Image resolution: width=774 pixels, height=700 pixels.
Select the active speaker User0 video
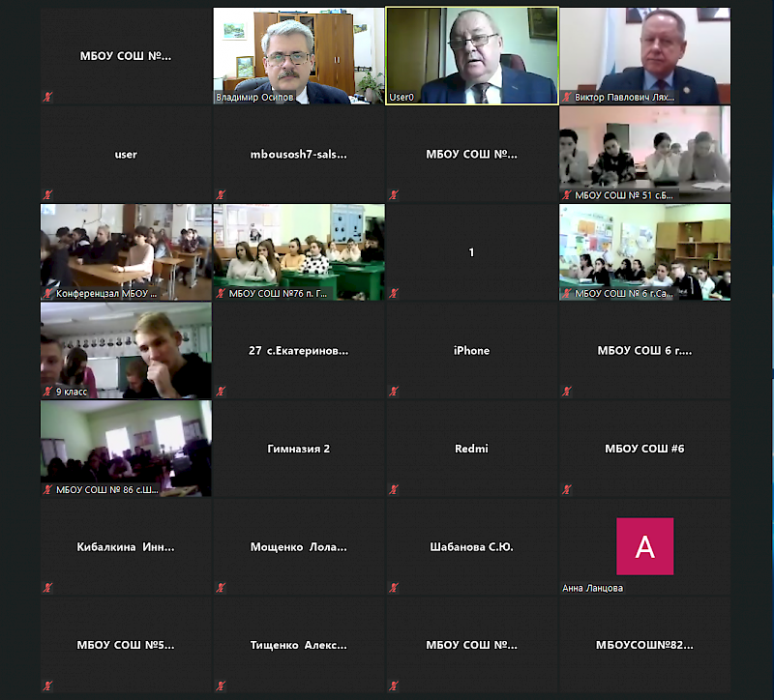pyautogui.click(x=472, y=55)
